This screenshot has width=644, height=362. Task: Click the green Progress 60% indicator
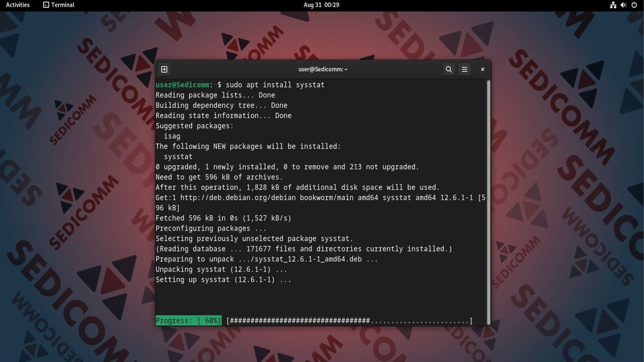pos(188,321)
